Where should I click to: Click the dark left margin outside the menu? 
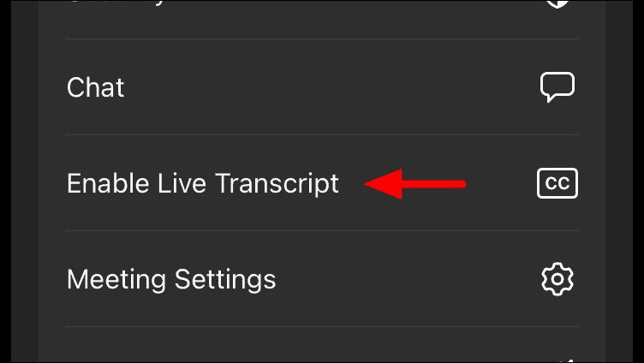coord(25,181)
